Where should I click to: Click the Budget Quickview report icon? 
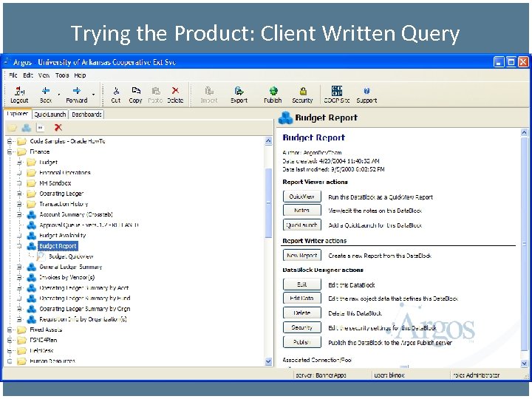tap(41, 256)
